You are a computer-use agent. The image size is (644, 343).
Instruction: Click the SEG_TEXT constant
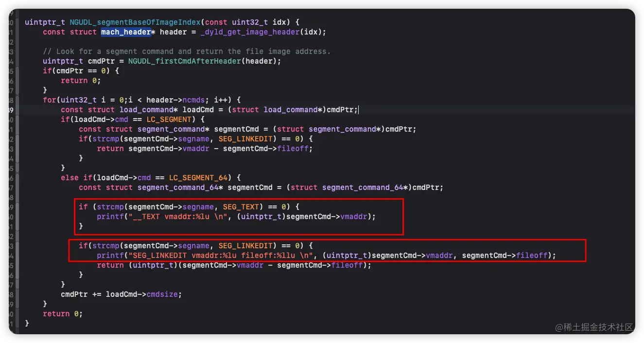pyautogui.click(x=241, y=207)
